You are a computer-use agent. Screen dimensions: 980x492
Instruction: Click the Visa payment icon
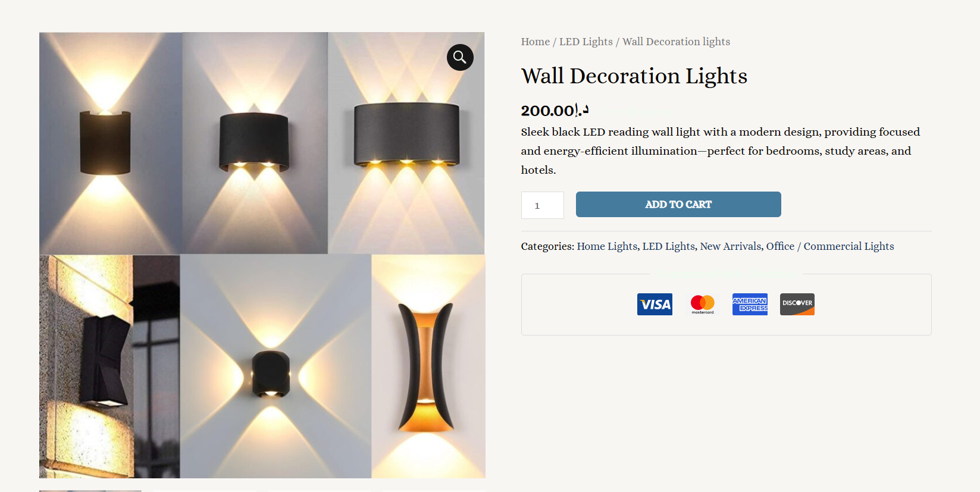coord(655,304)
